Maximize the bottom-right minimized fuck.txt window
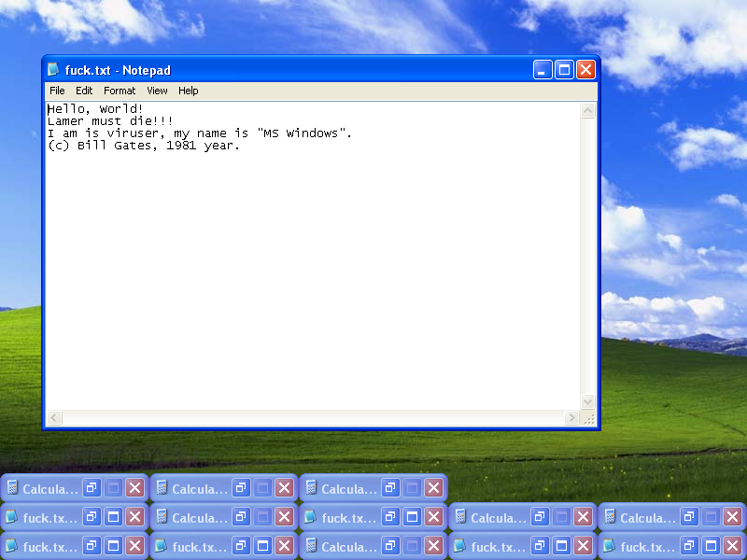The height and width of the screenshot is (560, 747). tap(711, 547)
